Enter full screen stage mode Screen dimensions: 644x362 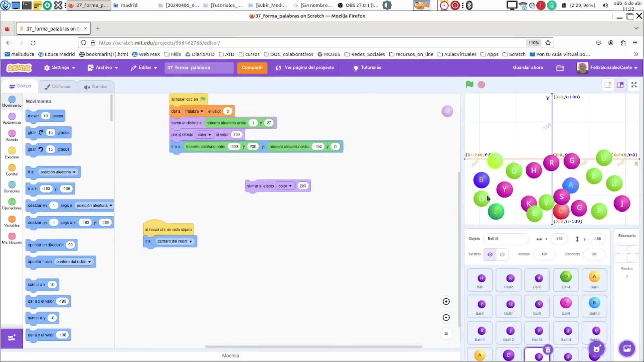tap(634, 85)
